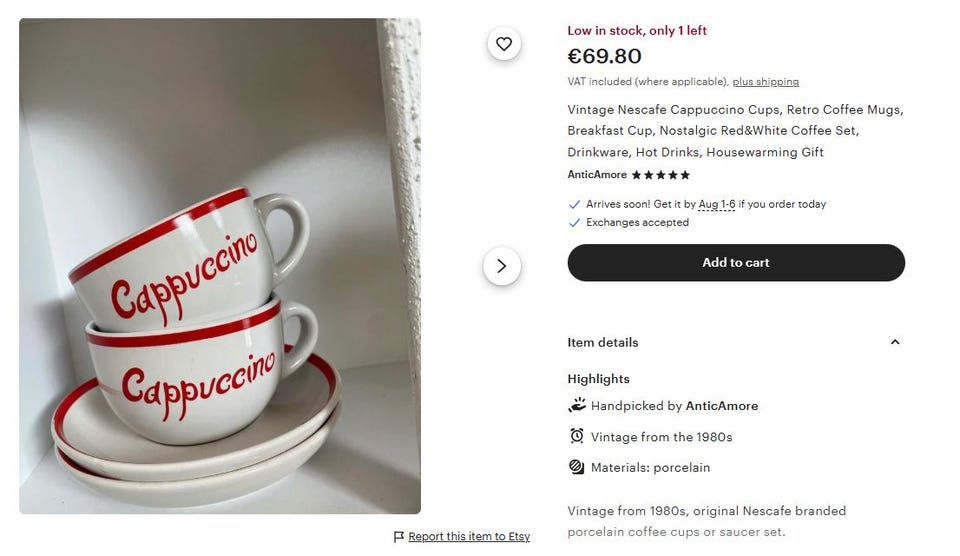Collapse Item details using the chevron
Image resolution: width=960 pixels, height=556 pixels.
[895, 342]
